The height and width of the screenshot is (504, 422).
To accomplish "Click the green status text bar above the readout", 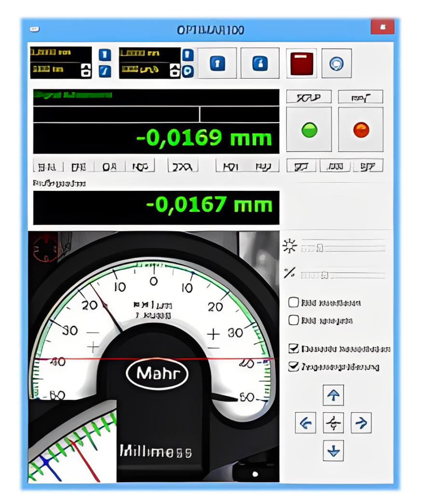I will 156,97.
